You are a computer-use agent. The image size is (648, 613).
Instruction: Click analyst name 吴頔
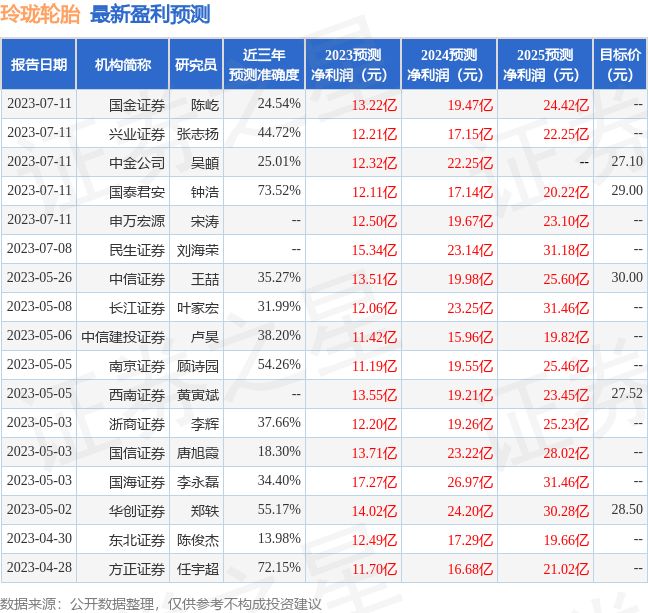click(205, 163)
